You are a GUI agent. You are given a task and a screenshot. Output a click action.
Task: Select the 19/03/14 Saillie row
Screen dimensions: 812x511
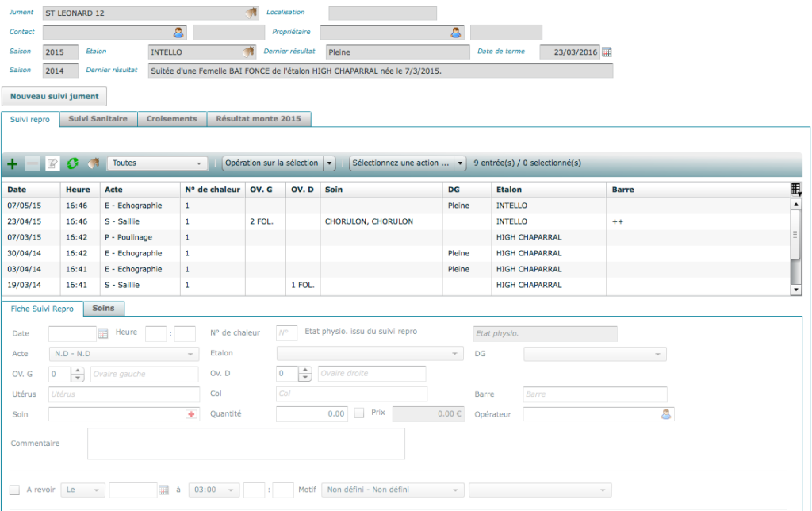[x=396, y=285]
